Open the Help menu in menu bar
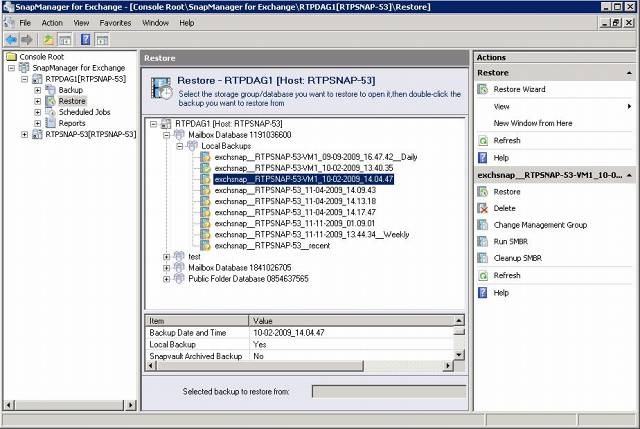This screenshot has width=640, height=429. (x=187, y=23)
